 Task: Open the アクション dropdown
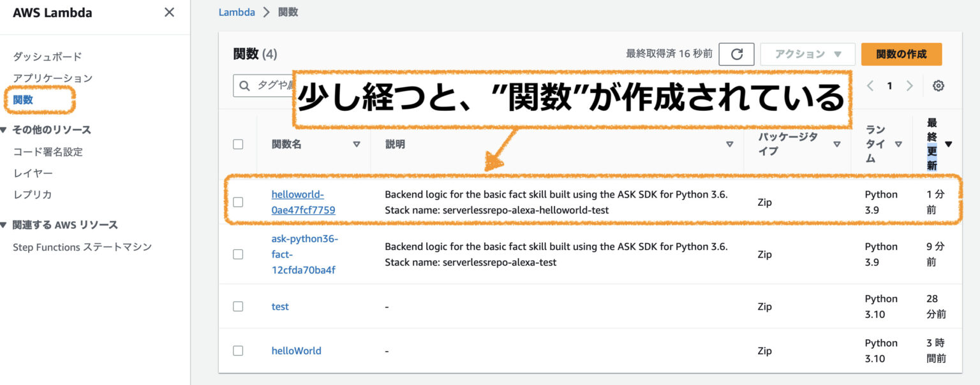click(x=807, y=54)
